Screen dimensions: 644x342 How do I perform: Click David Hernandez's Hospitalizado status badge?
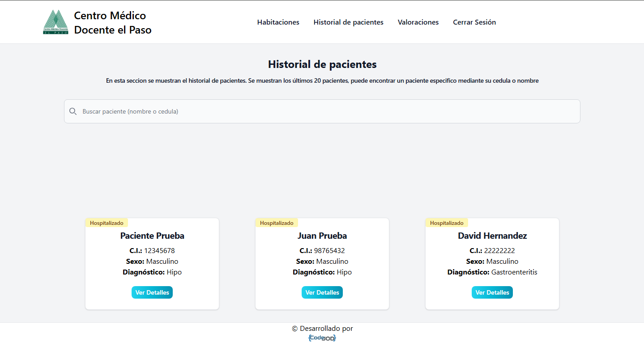(447, 223)
